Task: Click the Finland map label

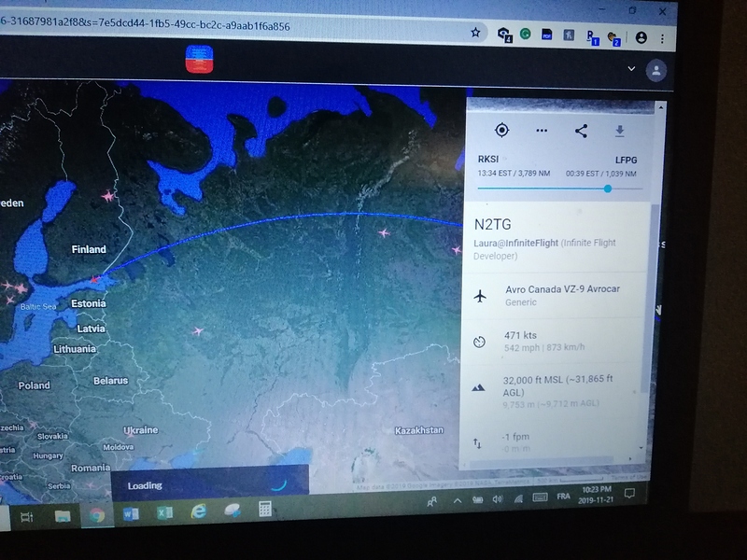Action: pos(89,249)
